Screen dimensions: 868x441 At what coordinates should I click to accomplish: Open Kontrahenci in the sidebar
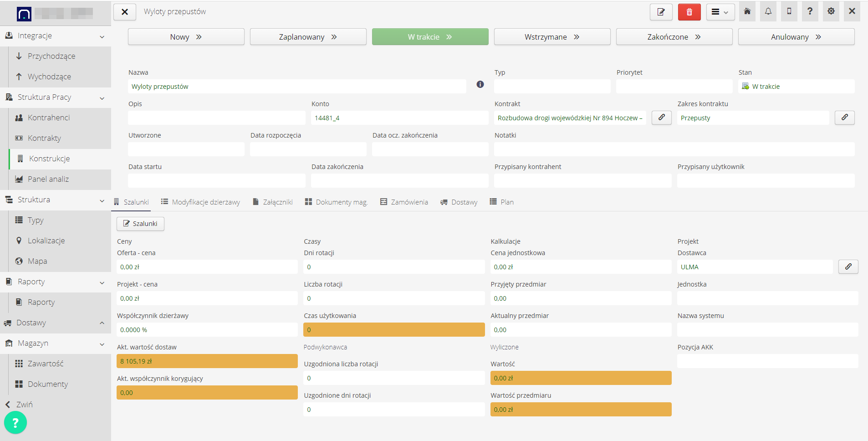pos(49,118)
